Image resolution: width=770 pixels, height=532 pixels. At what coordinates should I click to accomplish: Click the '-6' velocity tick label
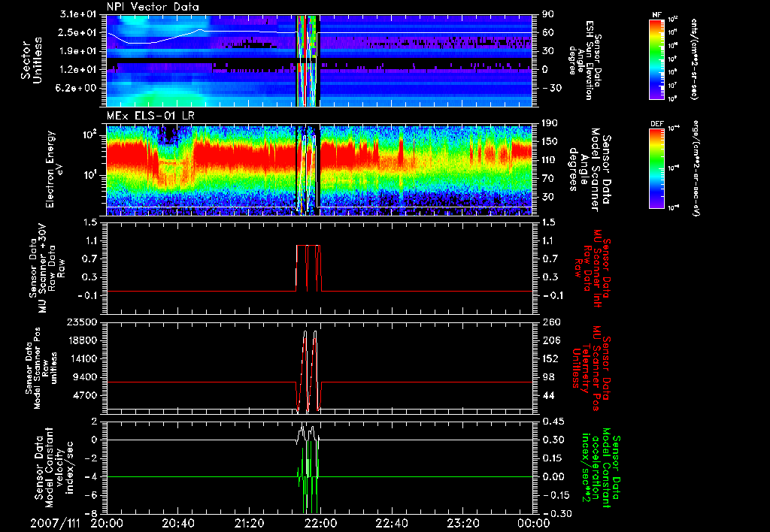(x=91, y=495)
